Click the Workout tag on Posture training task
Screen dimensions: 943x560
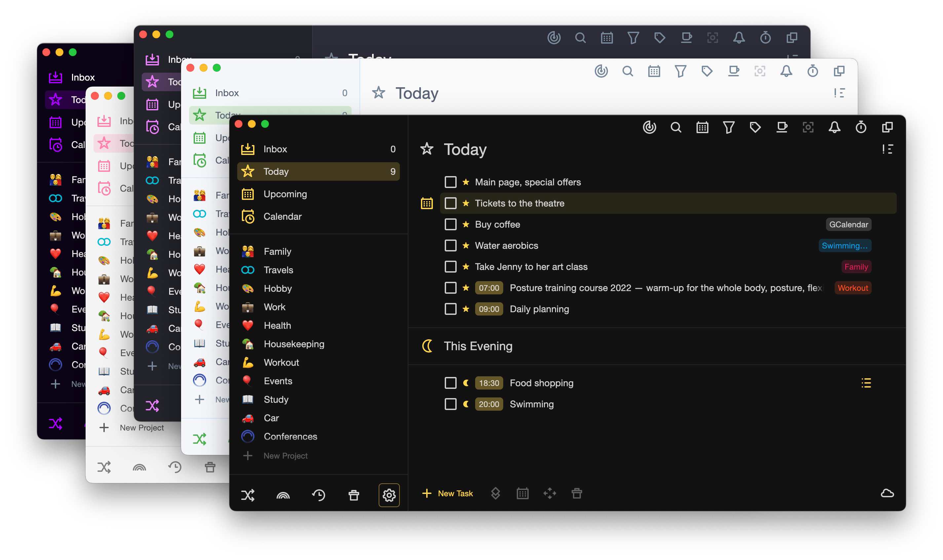tap(852, 288)
